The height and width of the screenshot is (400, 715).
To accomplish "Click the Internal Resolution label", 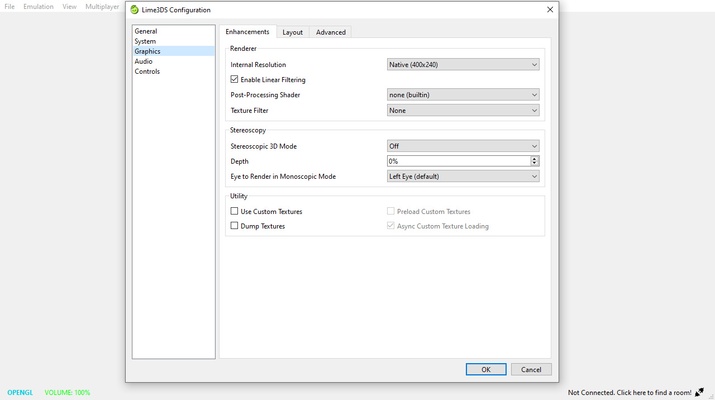I will coord(258,65).
